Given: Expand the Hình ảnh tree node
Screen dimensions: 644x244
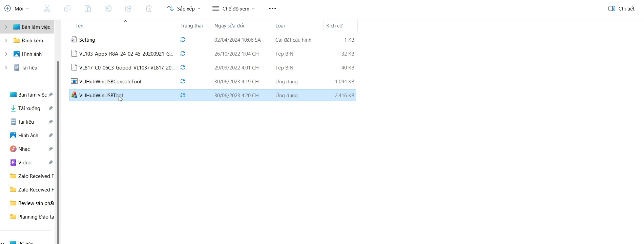Looking at the screenshot, I should click(x=6, y=54).
